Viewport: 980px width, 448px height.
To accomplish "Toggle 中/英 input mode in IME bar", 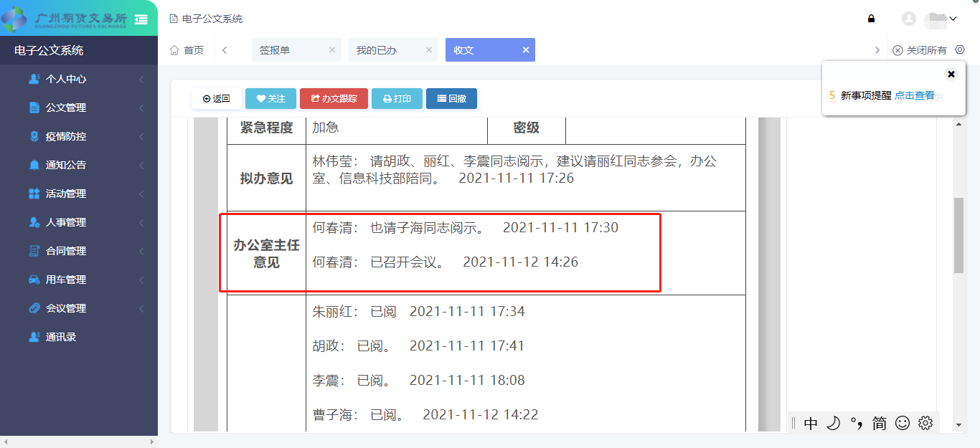I will click(810, 423).
